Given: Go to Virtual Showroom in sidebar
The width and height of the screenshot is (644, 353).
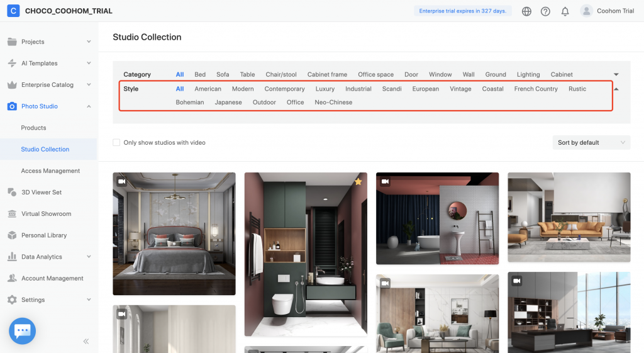Looking at the screenshot, I should click(x=46, y=214).
